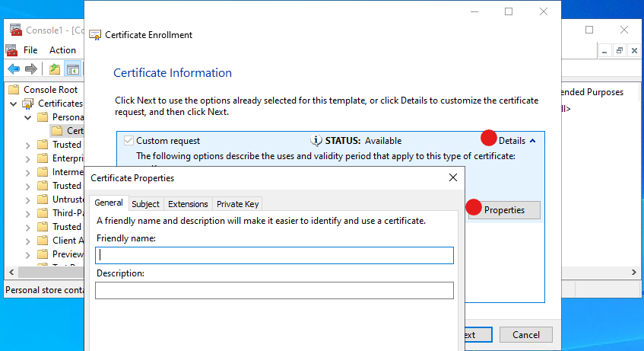Toggle the Custom request checkbox

tap(128, 141)
